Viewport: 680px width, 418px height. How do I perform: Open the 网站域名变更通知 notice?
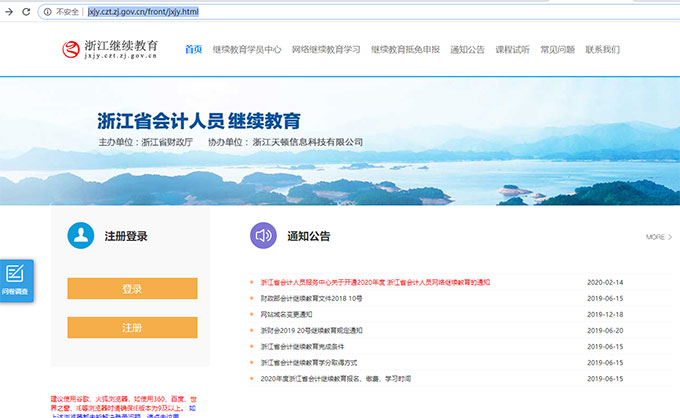click(297, 314)
